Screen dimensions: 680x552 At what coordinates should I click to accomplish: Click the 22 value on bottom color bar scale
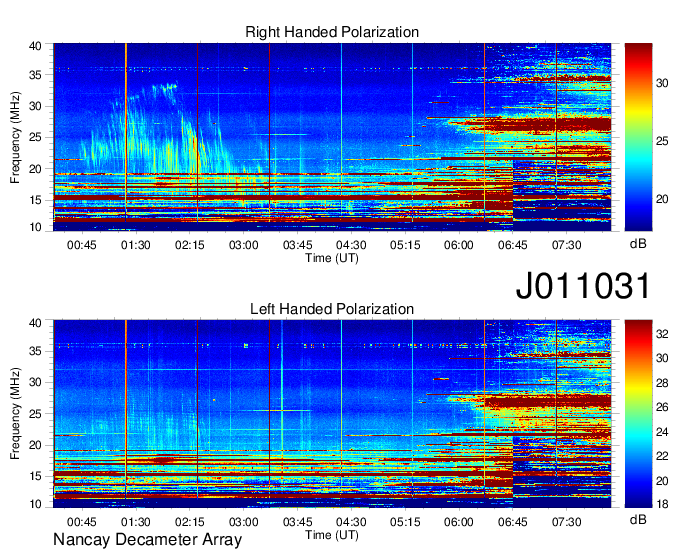pos(662,456)
